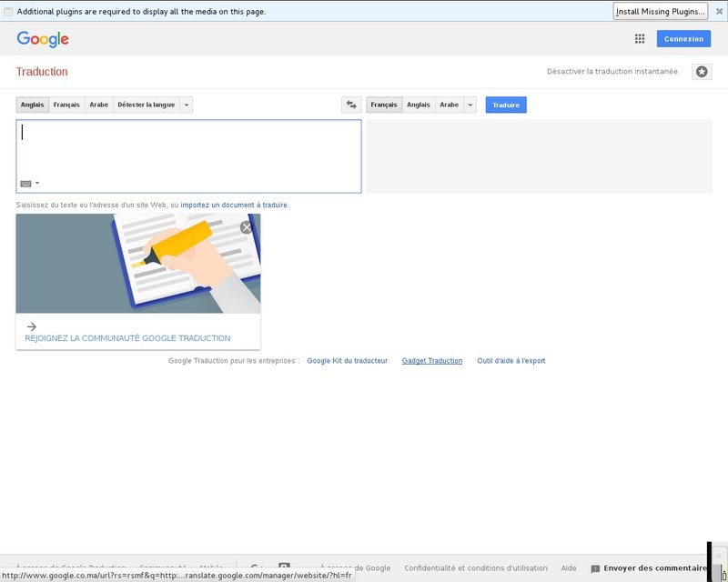728x582 pixels.
Task: Click the gray translation output area
Action: (x=539, y=156)
